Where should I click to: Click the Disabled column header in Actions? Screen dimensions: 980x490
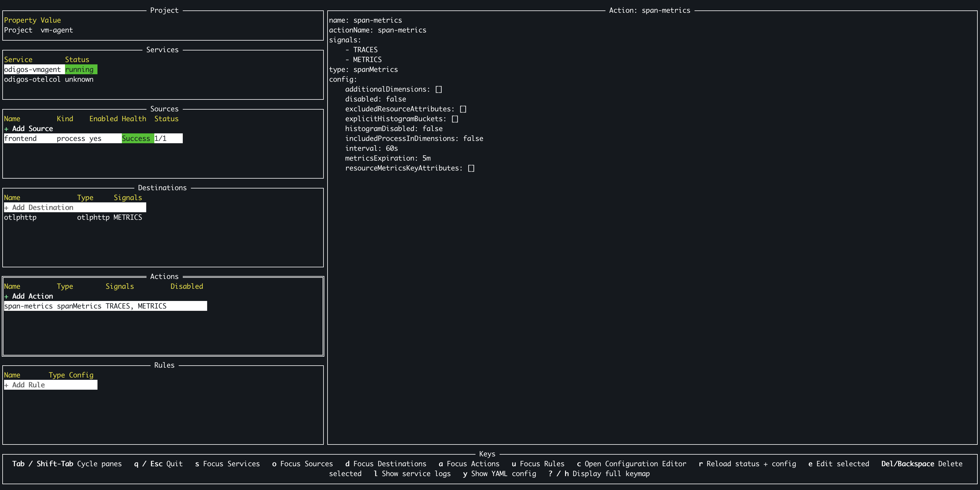[187, 286]
